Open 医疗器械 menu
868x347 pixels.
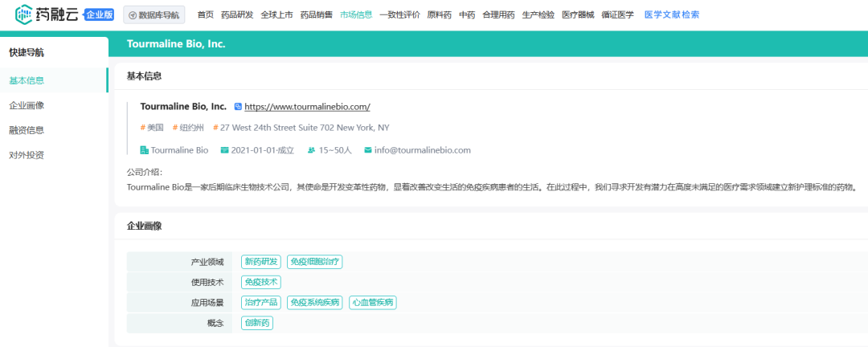point(578,15)
